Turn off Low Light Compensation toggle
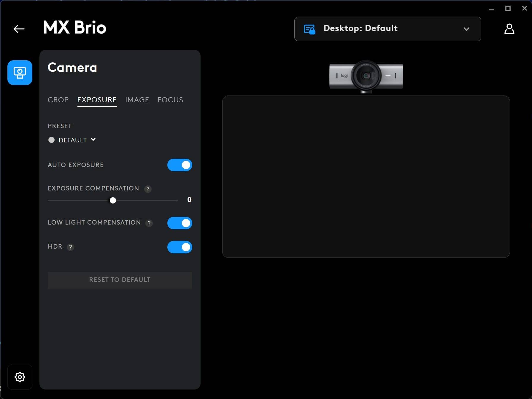 click(x=180, y=223)
